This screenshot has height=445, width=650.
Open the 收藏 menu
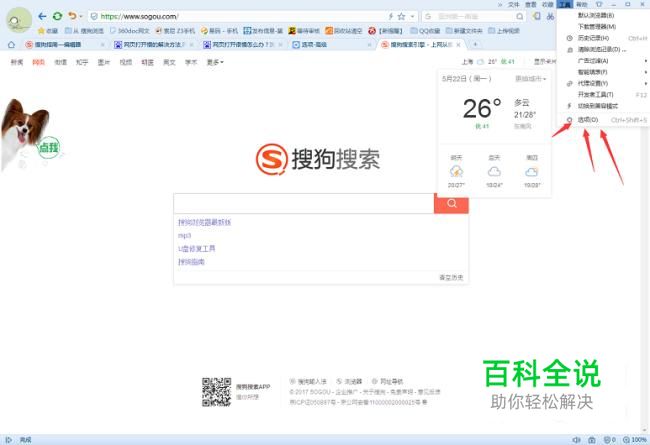pyautogui.click(x=548, y=4)
